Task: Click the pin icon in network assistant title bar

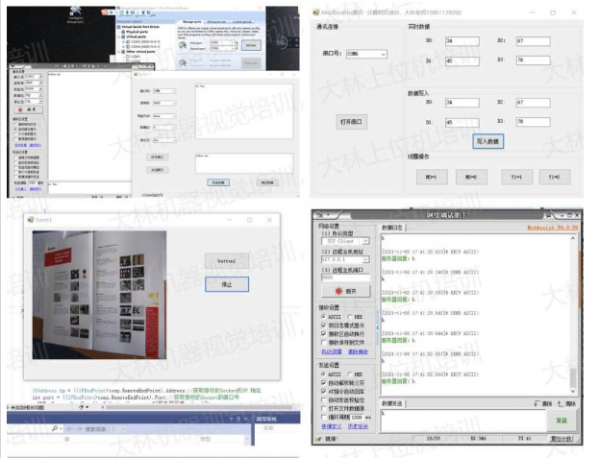Action: click(x=548, y=215)
